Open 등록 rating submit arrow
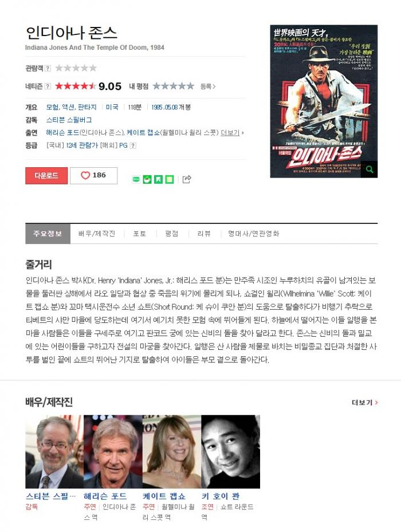This screenshot has height=532, width=401. coord(208,86)
